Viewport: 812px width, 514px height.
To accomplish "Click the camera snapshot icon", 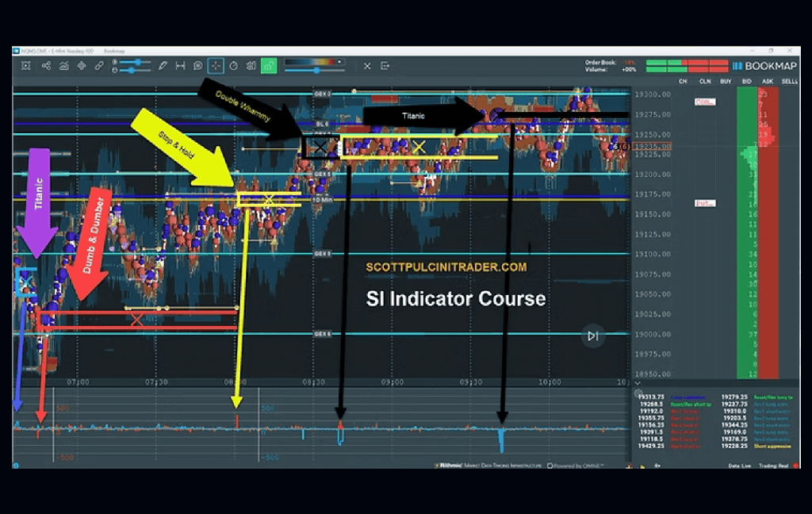I will pyautogui.click(x=251, y=66).
